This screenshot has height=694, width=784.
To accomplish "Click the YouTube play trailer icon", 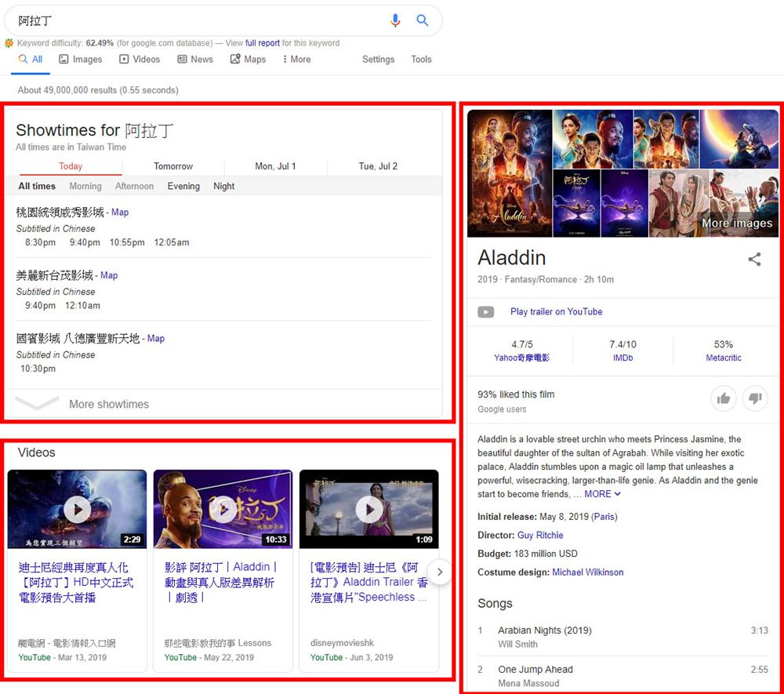I will point(485,312).
